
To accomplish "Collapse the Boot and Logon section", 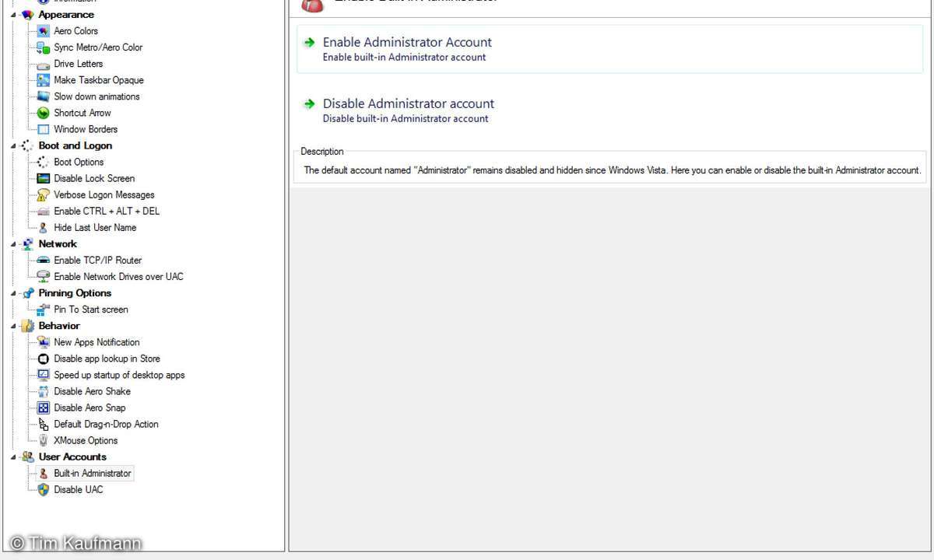I will [13, 146].
